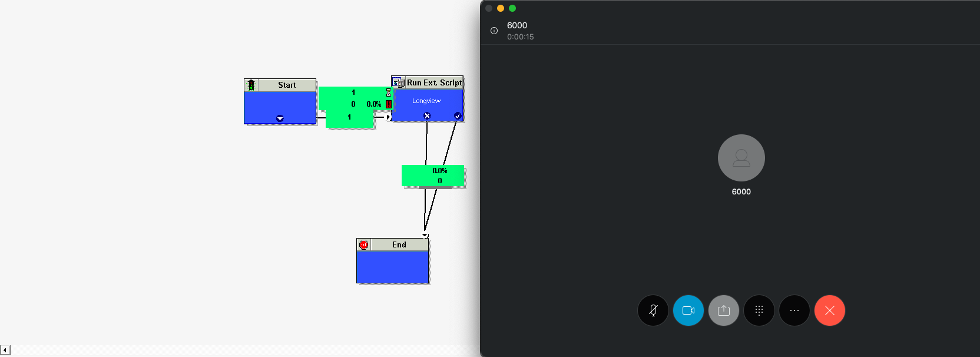End the call with red button
Image resolution: width=980 pixels, height=357 pixels.
(829, 310)
